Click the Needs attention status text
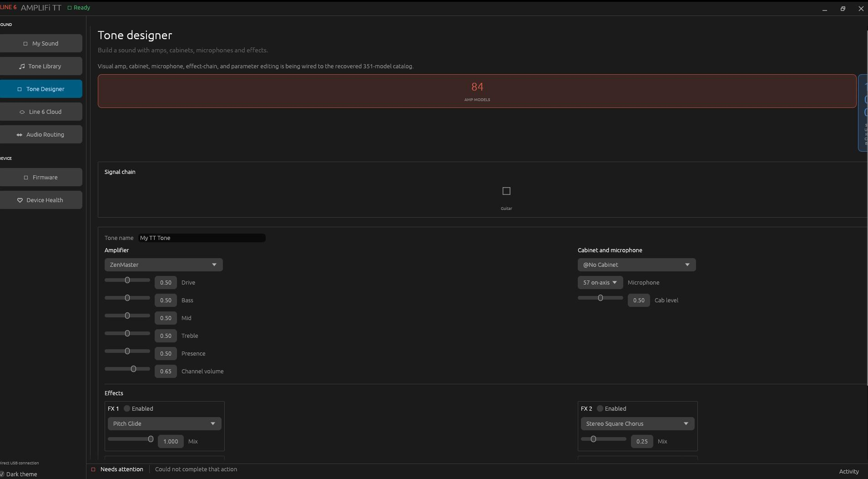Screen dimensions: 868x479 [x=122, y=469]
